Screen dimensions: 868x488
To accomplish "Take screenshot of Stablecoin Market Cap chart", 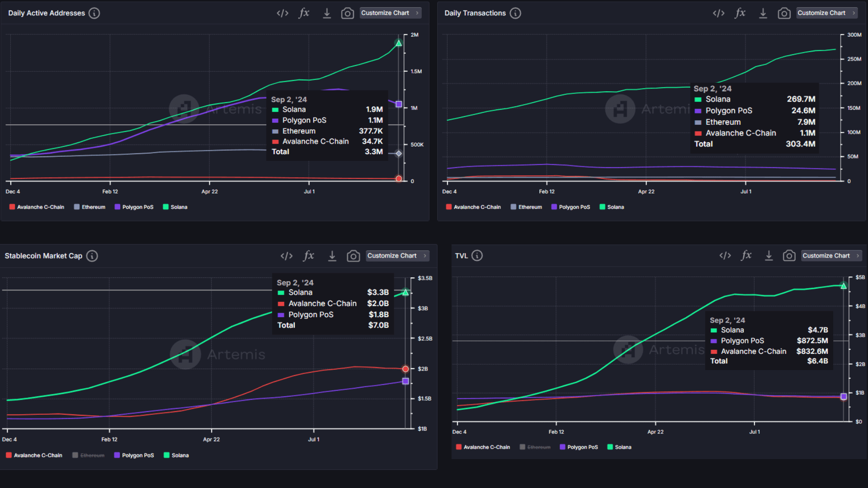I will point(353,256).
